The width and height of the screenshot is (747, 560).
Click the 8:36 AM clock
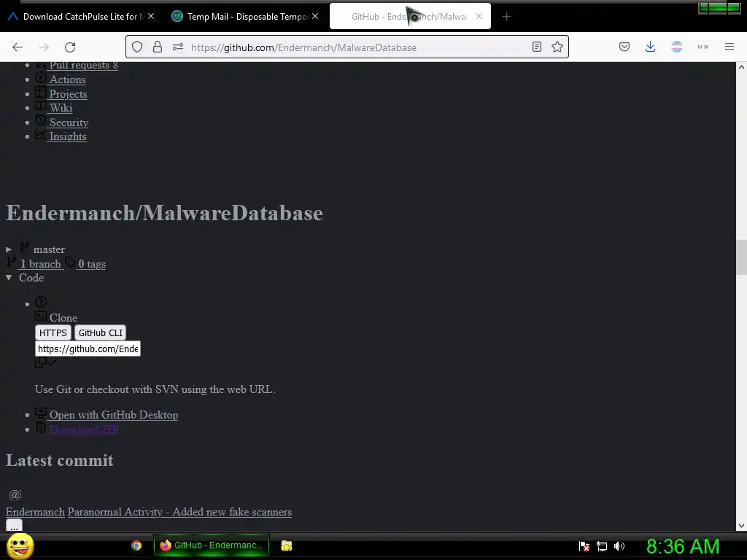pyautogui.click(x=683, y=546)
